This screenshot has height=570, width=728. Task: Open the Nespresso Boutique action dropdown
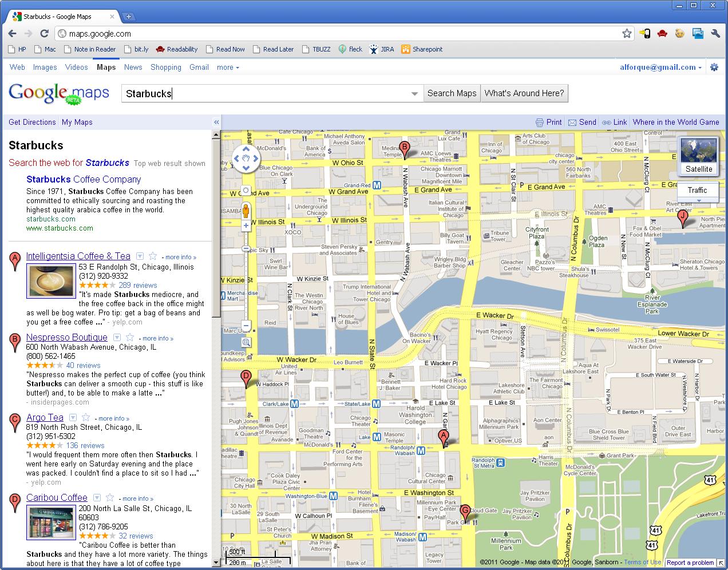click(117, 338)
